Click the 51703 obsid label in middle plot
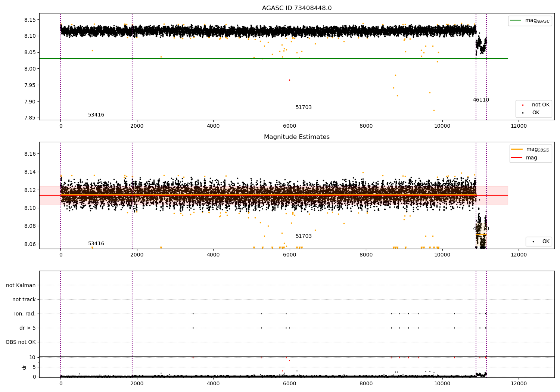This screenshot has height=392, width=560. 304,236
